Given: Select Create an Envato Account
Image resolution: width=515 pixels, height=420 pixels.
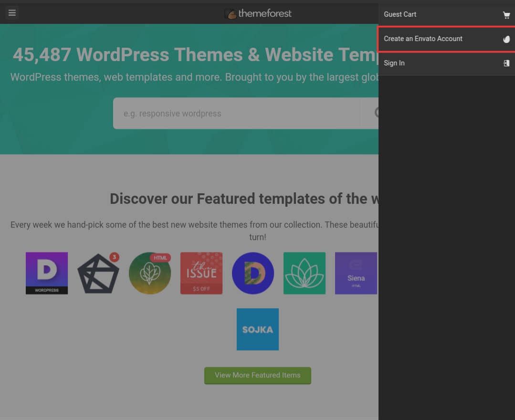Looking at the screenshot, I should pyautogui.click(x=447, y=39).
